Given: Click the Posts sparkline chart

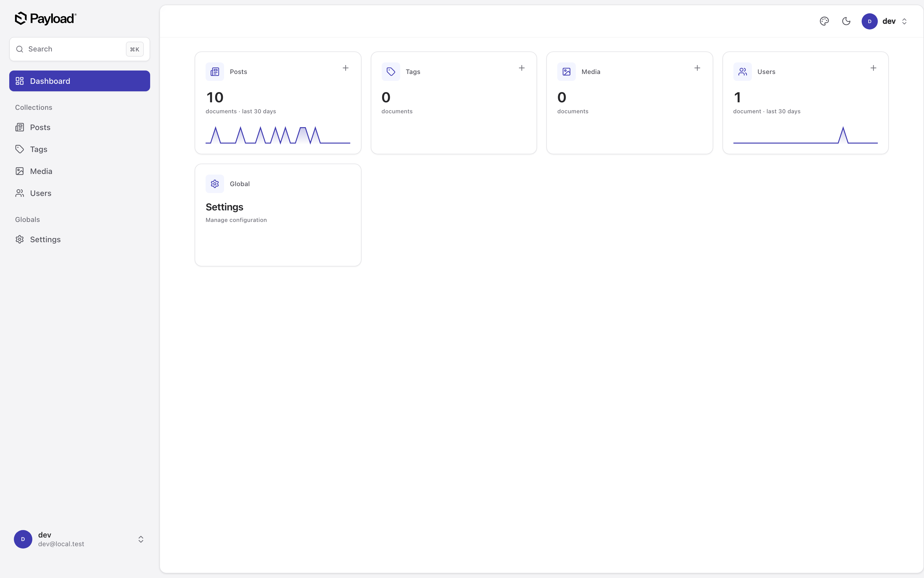Looking at the screenshot, I should 278,135.
